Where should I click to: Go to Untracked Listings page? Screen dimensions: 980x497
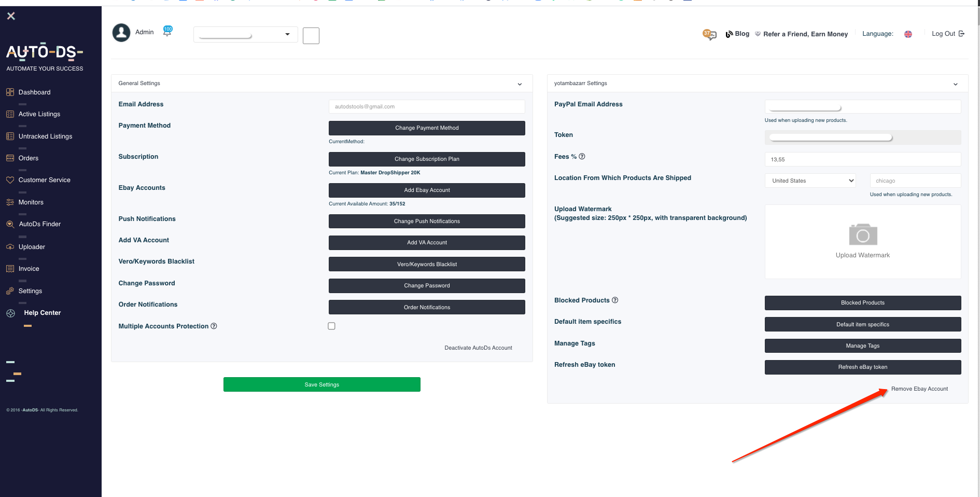pyautogui.click(x=46, y=136)
